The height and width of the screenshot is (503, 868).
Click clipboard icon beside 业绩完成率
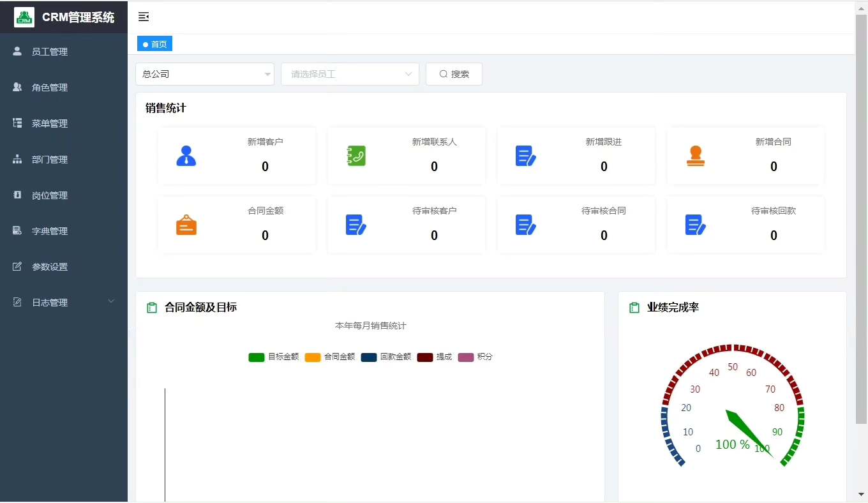[x=634, y=308]
